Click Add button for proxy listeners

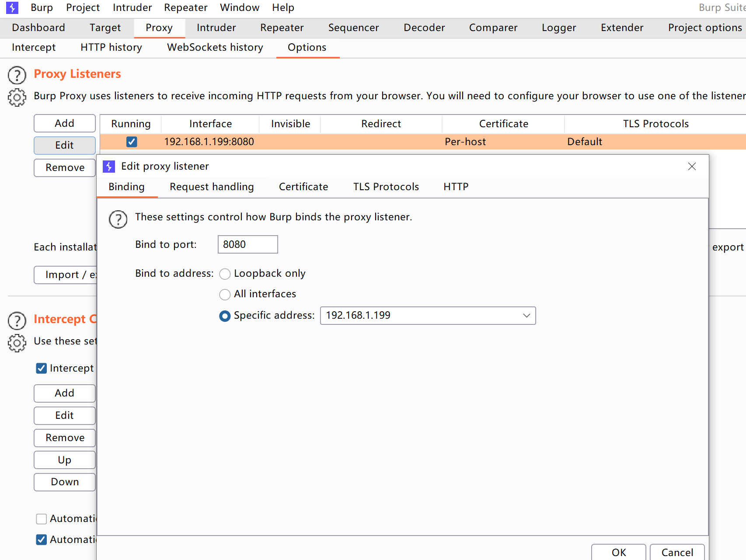click(x=65, y=123)
